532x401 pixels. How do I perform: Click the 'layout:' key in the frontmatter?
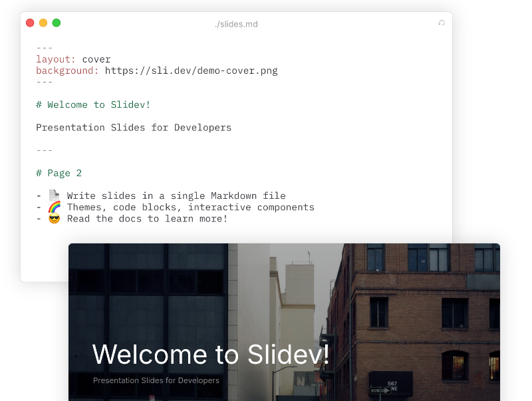click(56, 59)
